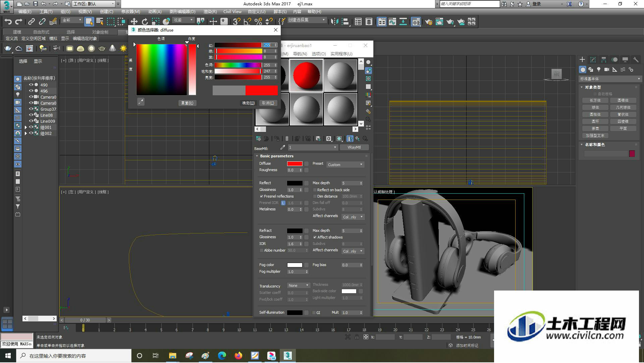Open the 编辑(E) menu
This screenshot has height=363, width=644.
25,12
